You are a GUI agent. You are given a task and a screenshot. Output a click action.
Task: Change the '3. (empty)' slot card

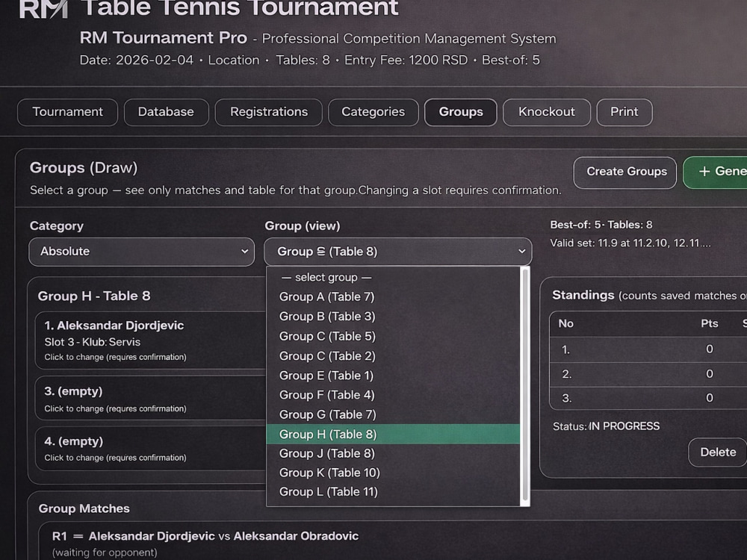pyautogui.click(x=150, y=399)
